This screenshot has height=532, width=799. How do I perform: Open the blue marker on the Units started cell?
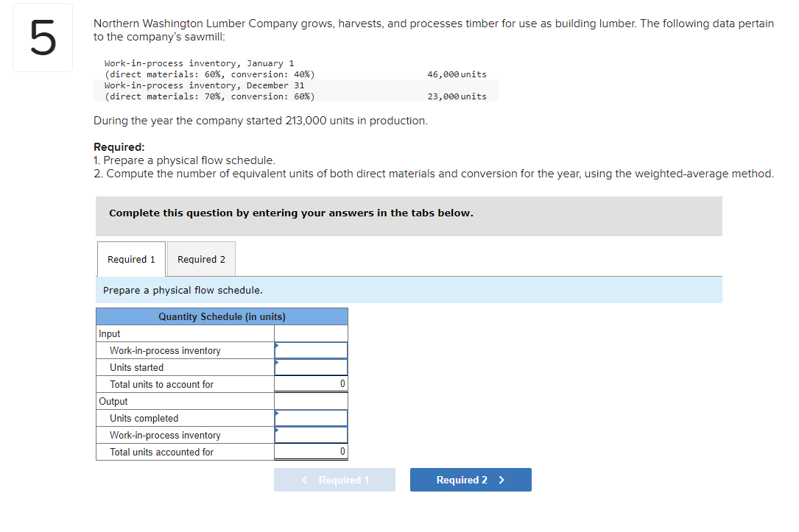click(277, 363)
